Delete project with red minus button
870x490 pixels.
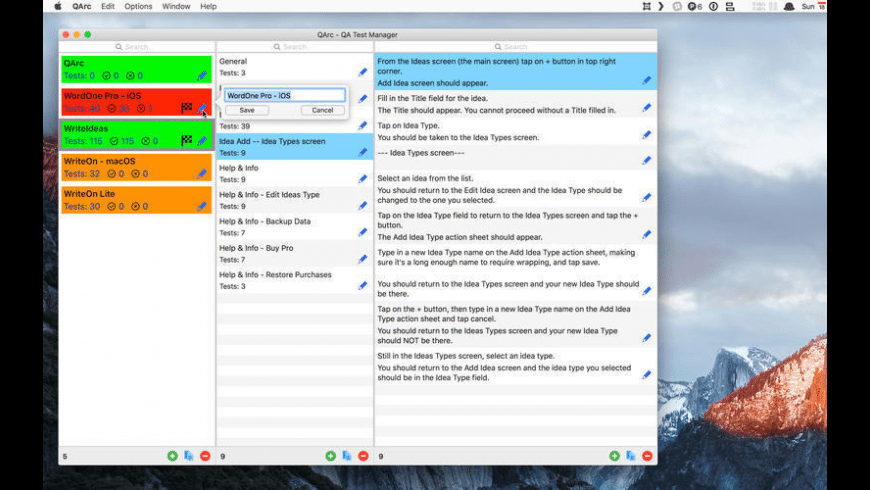pos(205,456)
